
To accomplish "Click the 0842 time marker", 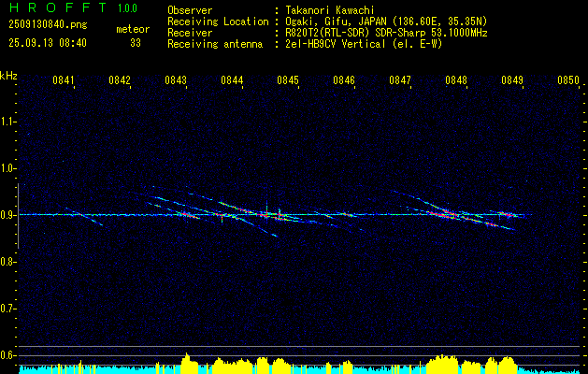I will point(120,79).
